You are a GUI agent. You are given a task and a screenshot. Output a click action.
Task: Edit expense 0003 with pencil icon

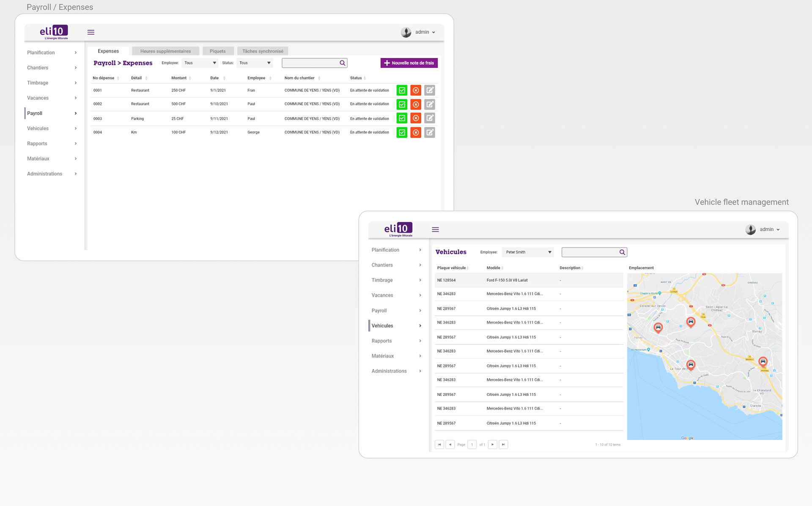[x=430, y=118]
